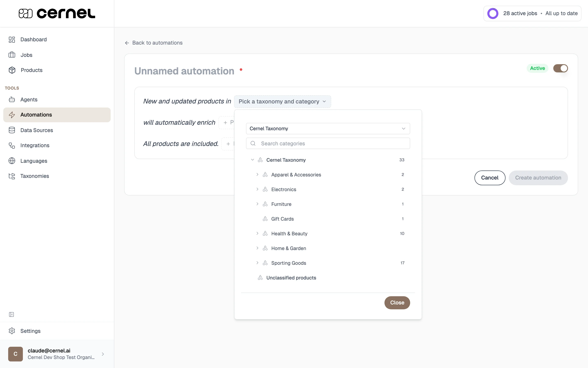Click the Cancel button
Image resolution: width=588 pixels, height=368 pixels.
(x=490, y=178)
